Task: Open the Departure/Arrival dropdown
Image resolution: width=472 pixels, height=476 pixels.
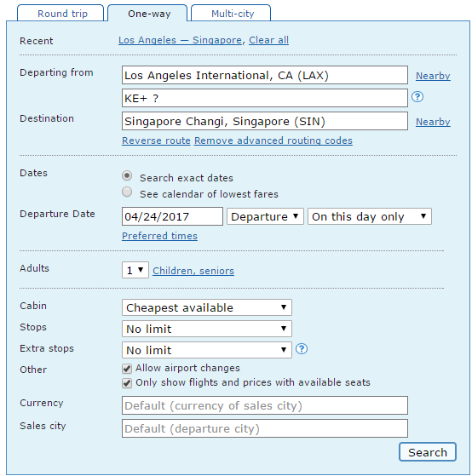Action: click(265, 216)
